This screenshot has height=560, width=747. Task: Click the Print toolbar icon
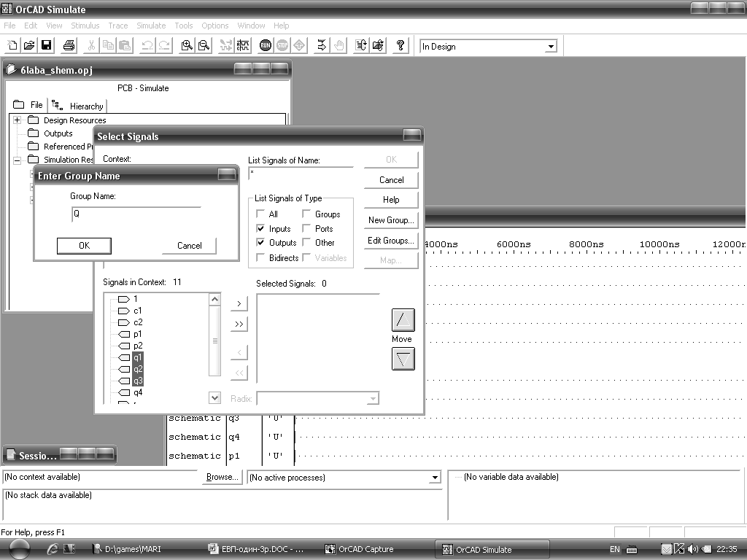click(69, 46)
